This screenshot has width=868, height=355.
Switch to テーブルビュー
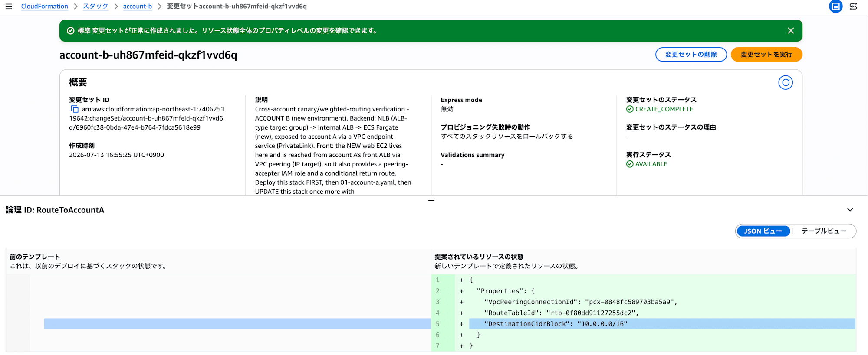823,231
